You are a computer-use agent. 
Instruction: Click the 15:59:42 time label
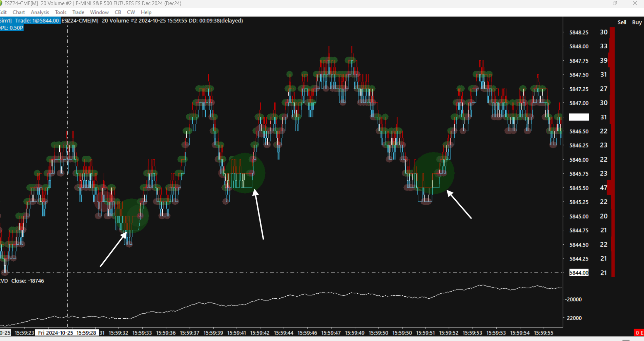[x=260, y=333]
